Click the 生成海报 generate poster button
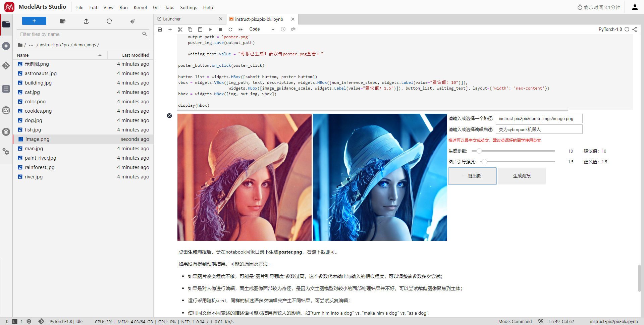 522,176
